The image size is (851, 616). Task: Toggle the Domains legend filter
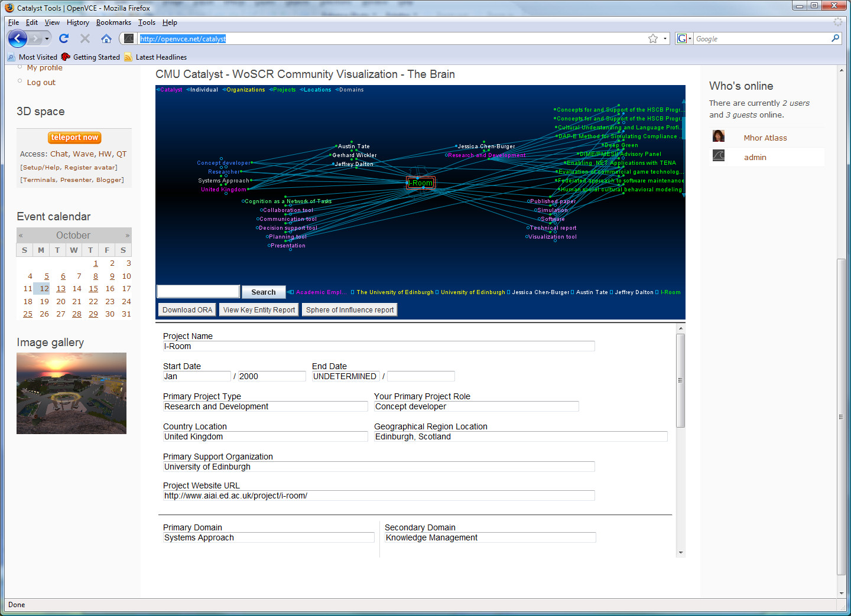pyautogui.click(x=349, y=90)
